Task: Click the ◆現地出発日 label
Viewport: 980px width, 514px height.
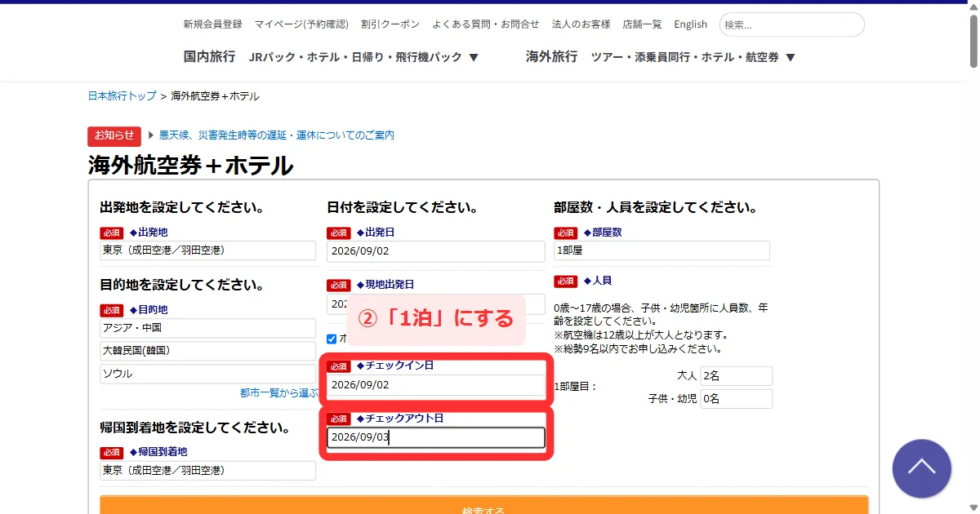Action: [x=385, y=285]
